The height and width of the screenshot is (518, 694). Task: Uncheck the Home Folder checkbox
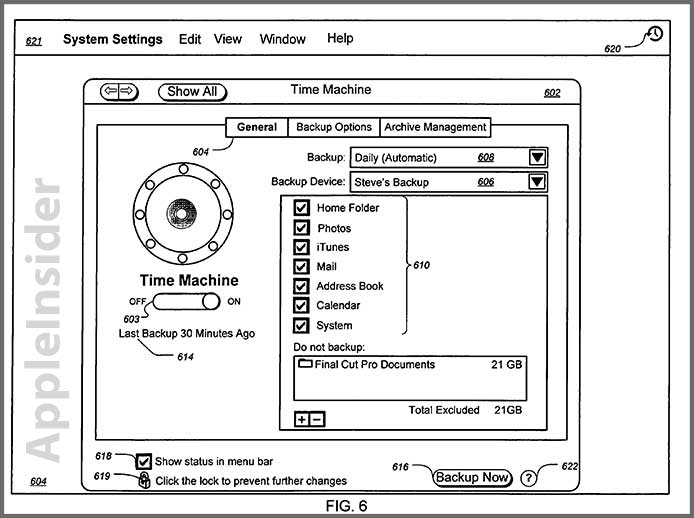[301, 207]
